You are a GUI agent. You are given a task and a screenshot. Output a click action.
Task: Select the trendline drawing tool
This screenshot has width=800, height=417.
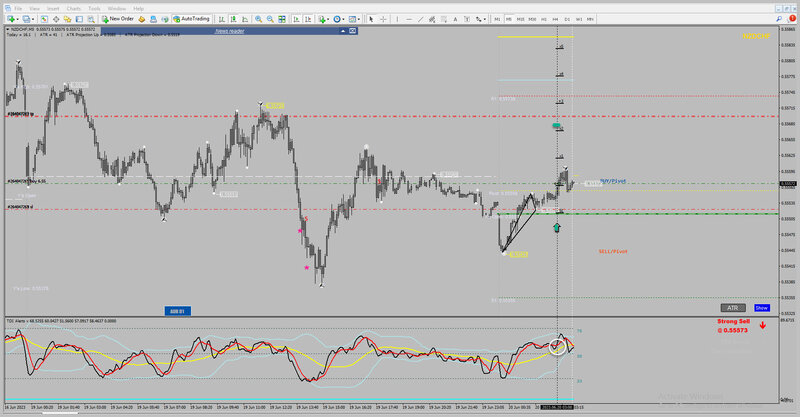point(420,19)
